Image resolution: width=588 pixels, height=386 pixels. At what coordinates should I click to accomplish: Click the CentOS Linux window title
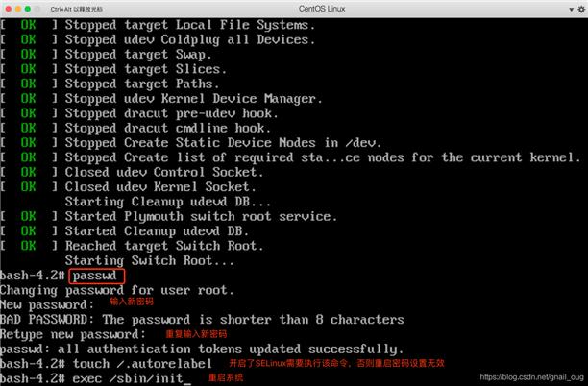pyautogui.click(x=322, y=9)
